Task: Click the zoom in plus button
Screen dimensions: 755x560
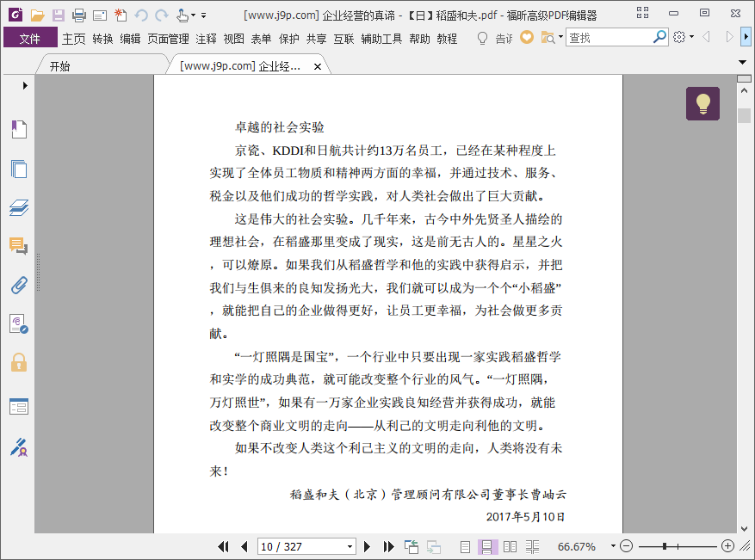Action: point(727,546)
